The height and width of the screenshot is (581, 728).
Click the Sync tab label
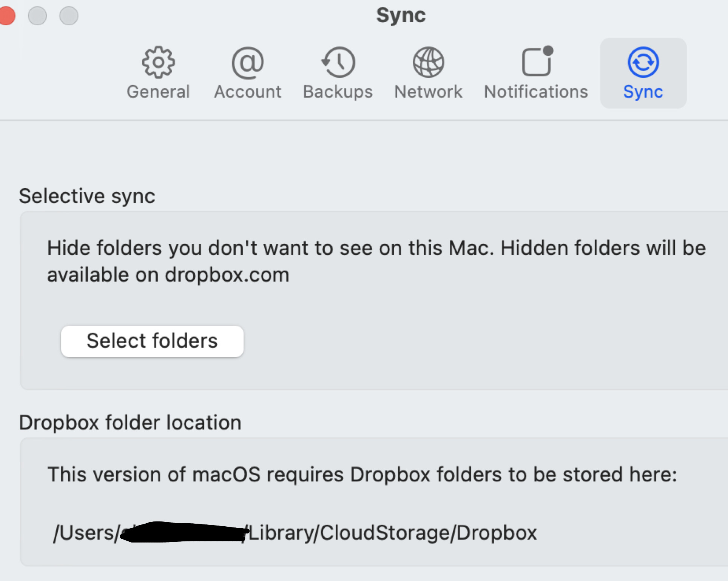(x=643, y=92)
